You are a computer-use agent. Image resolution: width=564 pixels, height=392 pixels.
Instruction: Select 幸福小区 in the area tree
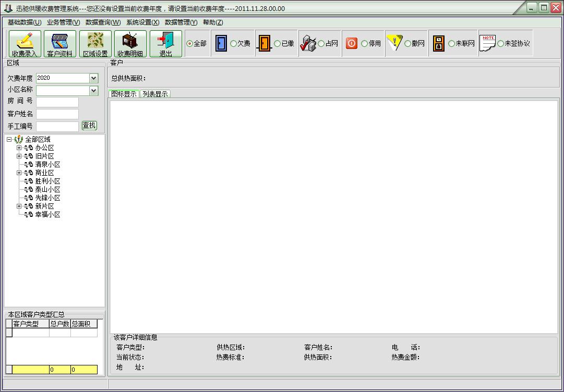47,214
